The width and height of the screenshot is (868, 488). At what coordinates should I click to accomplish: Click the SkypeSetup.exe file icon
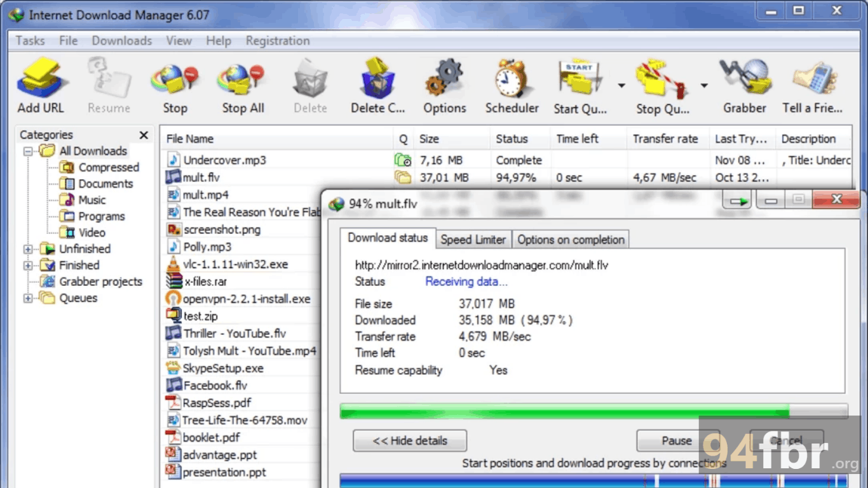(x=173, y=368)
